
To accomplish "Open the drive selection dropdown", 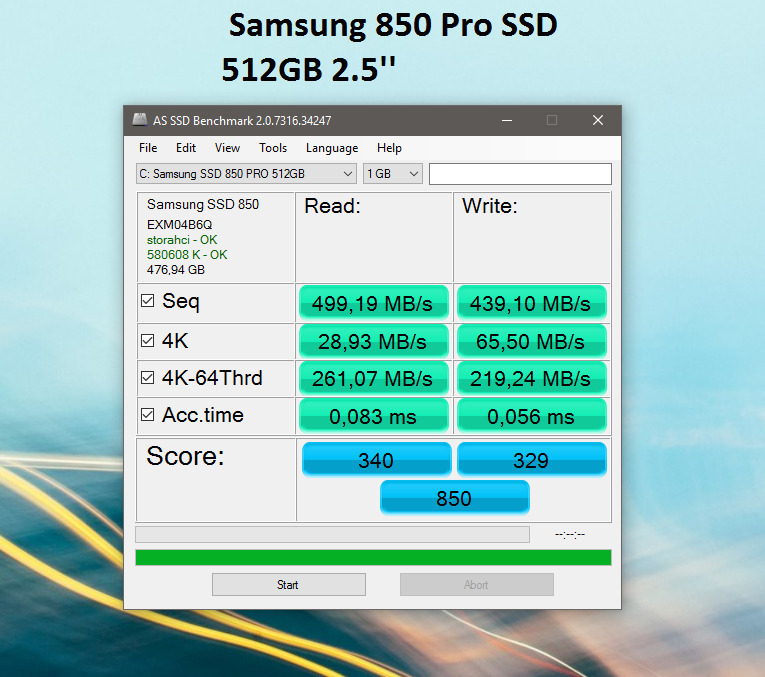I will click(x=246, y=174).
